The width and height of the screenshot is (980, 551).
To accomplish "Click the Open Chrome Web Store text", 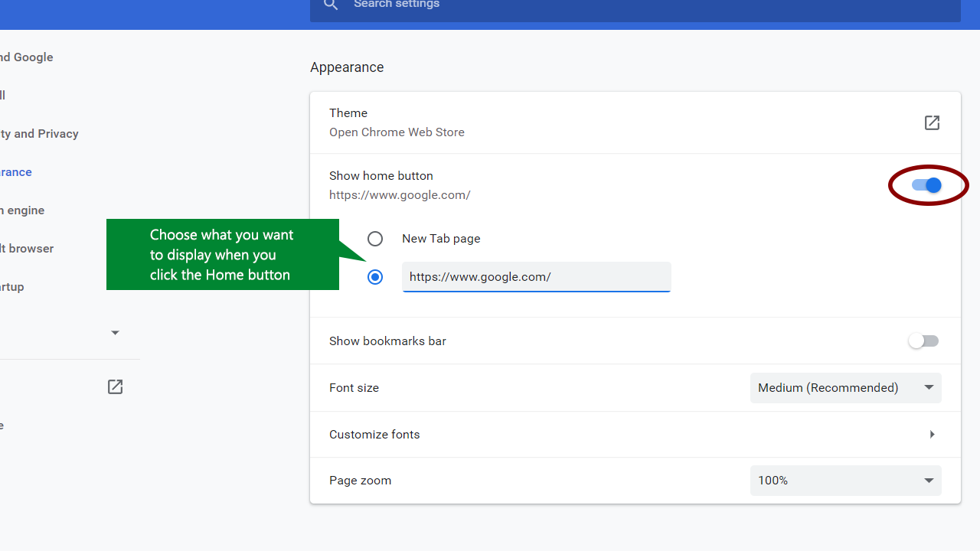I will [x=397, y=132].
